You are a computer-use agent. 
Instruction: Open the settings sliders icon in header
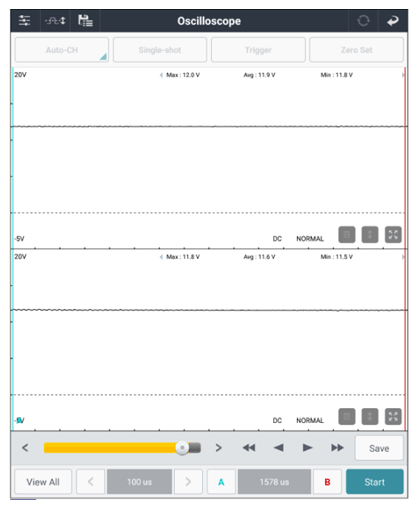pos(25,21)
